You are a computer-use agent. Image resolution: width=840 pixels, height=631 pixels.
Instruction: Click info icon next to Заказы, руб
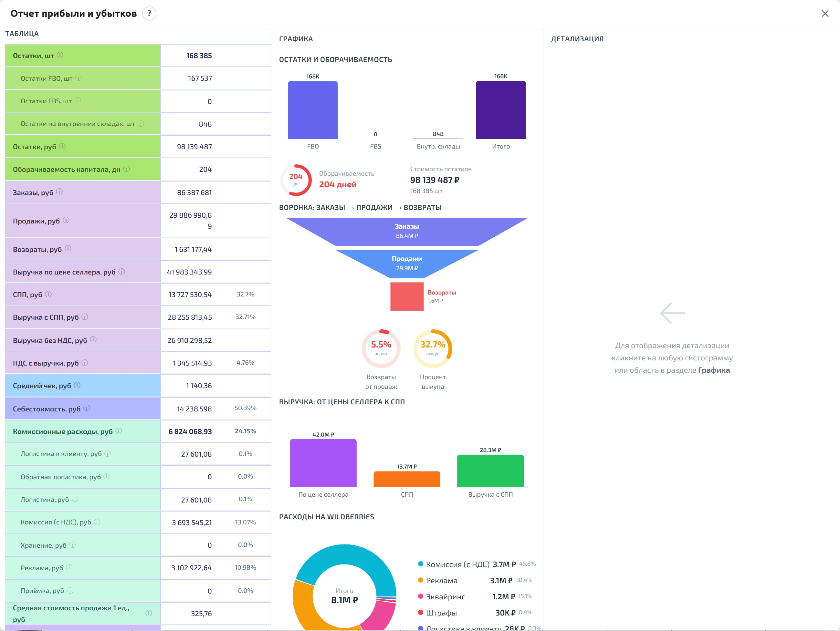pos(60,192)
